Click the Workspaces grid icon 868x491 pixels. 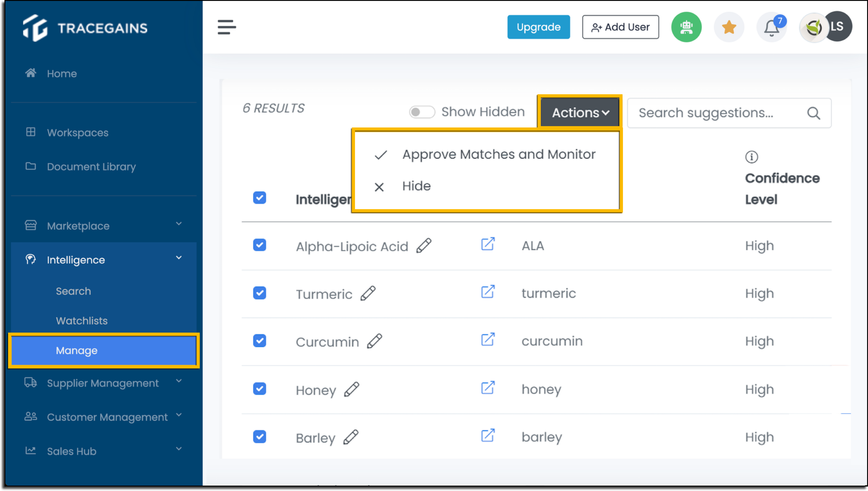(x=31, y=132)
